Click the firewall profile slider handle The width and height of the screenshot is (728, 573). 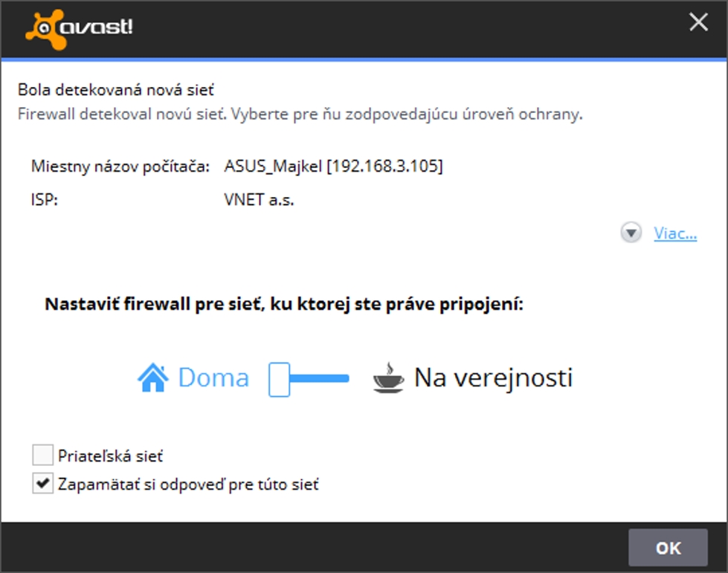tap(279, 379)
